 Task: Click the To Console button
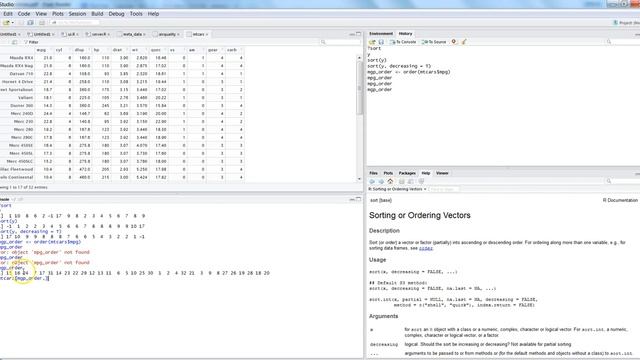point(403,42)
